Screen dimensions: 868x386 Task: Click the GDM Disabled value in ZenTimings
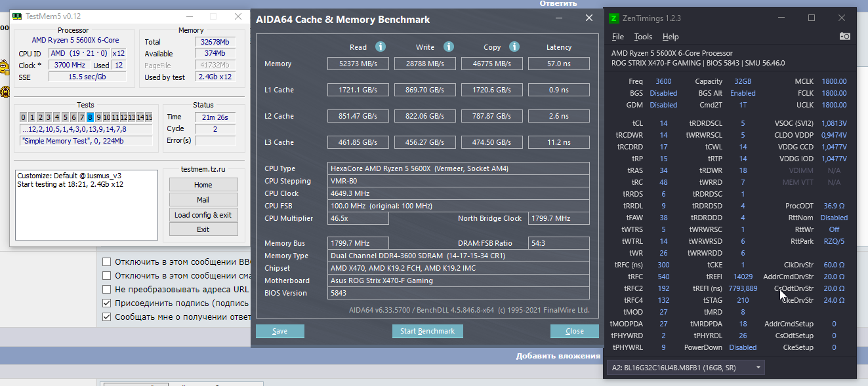663,105
